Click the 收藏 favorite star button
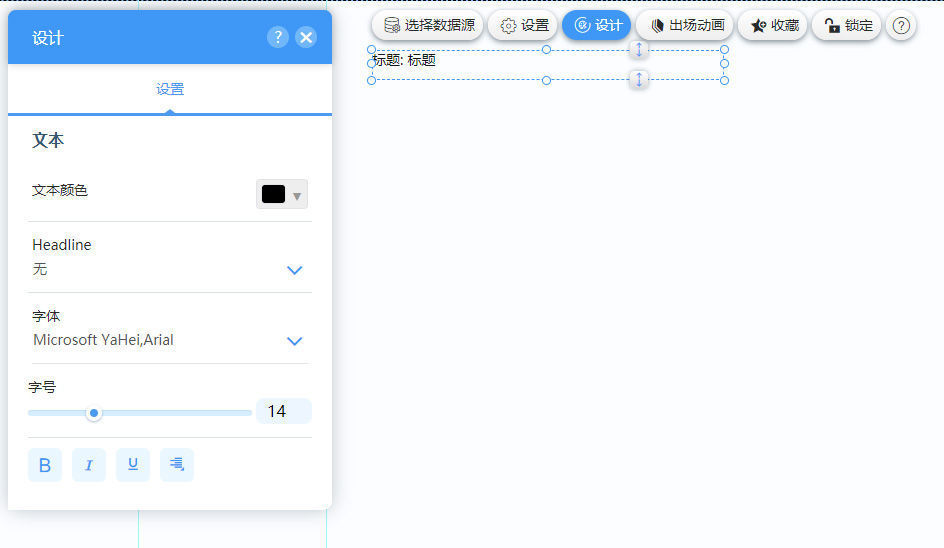Image resolution: width=944 pixels, height=548 pixels. click(773, 25)
